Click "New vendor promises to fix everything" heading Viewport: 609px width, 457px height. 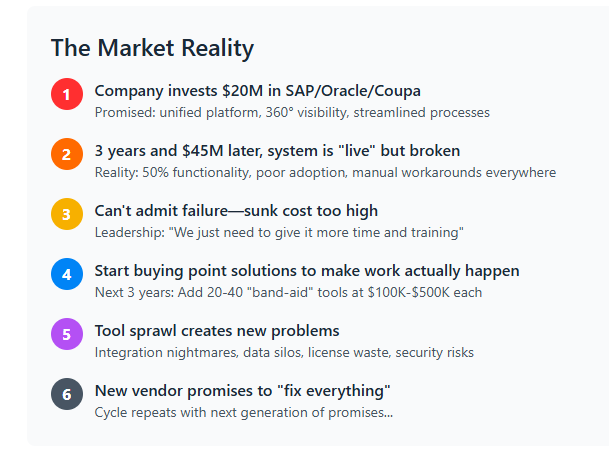pyautogui.click(x=242, y=391)
